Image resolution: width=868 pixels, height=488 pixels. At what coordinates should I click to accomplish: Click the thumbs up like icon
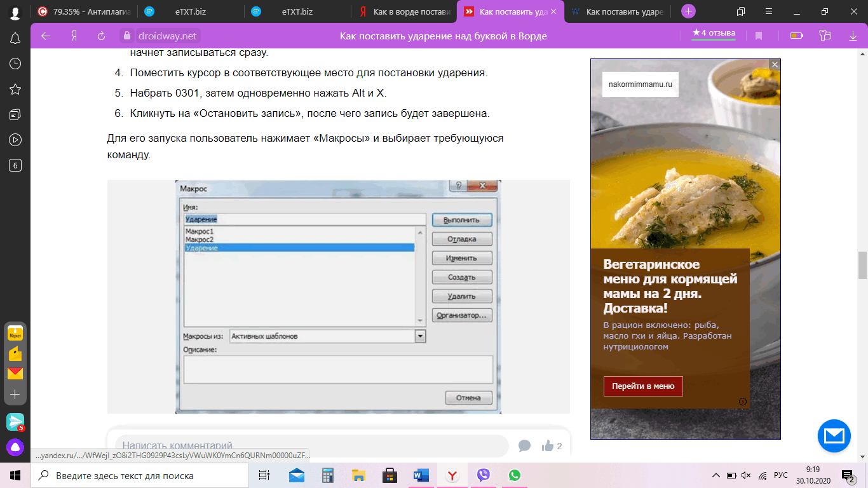coord(547,446)
